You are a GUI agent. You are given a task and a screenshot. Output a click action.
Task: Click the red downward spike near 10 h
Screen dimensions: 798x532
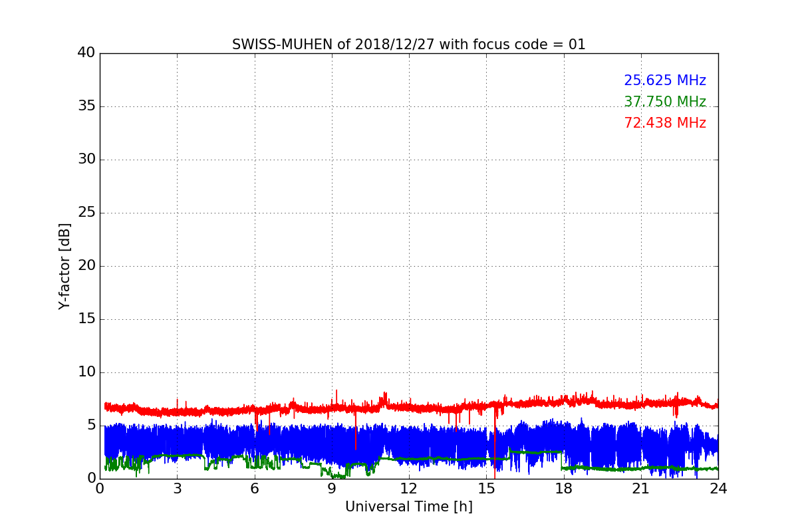pyautogui.click(x=355, y=429)
